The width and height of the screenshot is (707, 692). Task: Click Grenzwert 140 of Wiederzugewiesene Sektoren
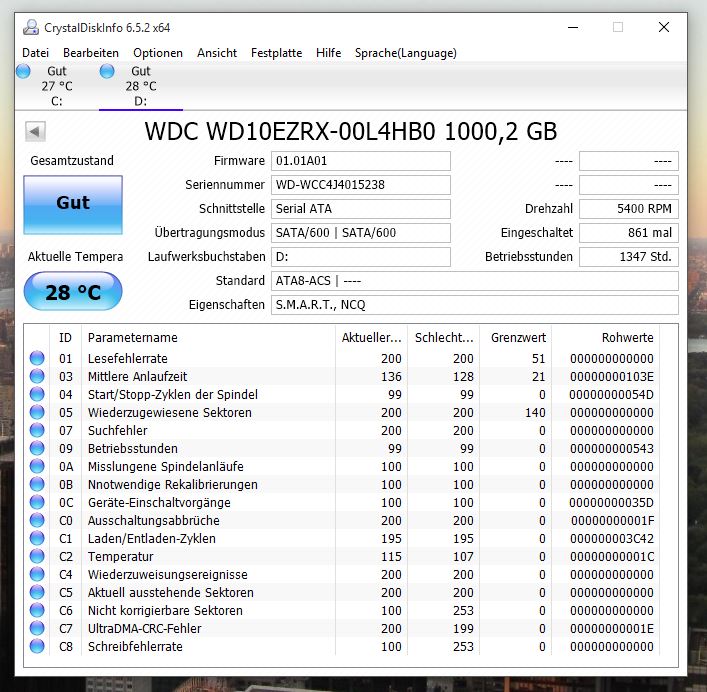(535, 412)
